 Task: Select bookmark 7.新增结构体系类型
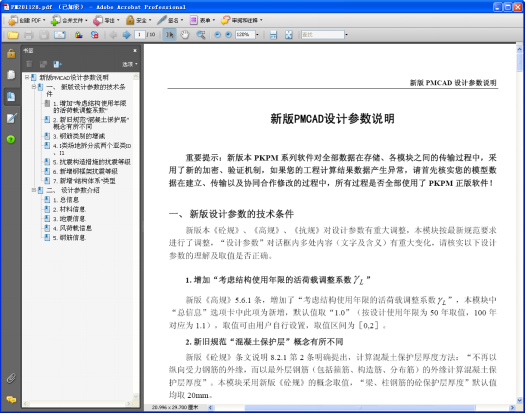click(84, 180)
